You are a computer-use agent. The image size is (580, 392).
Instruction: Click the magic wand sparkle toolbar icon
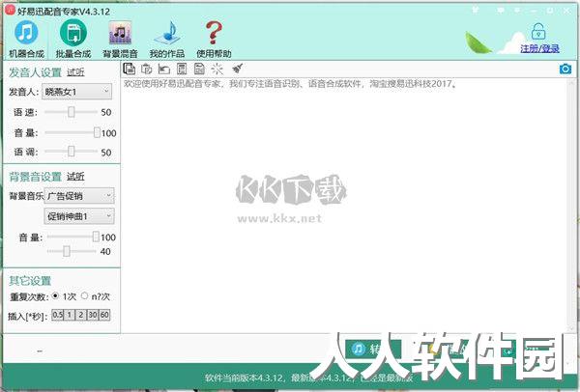click(217, 69)
